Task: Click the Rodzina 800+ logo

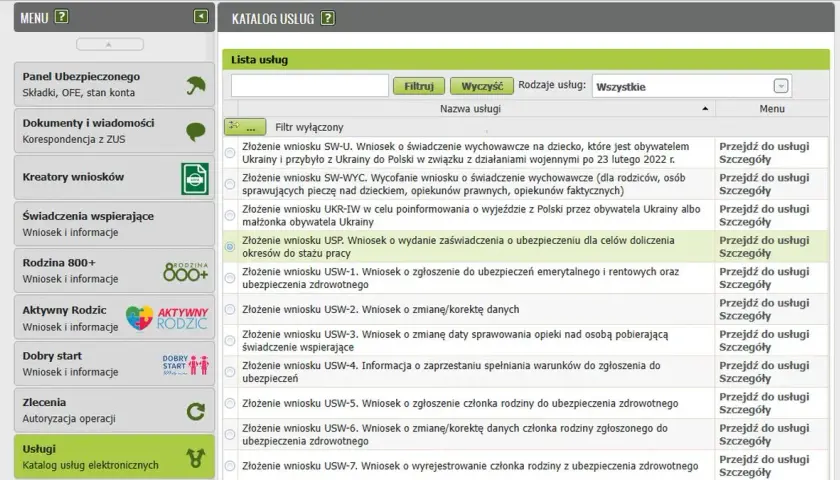Action: (185, 272)
